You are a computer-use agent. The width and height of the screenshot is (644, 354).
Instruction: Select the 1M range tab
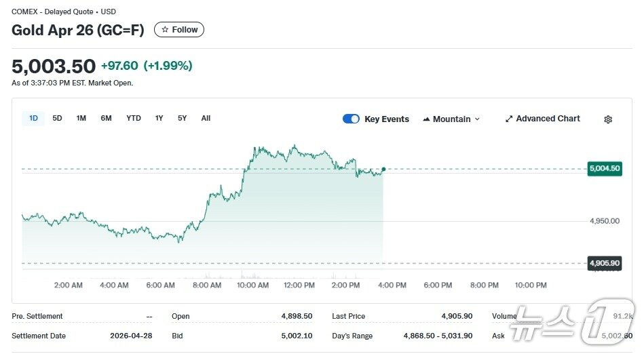coord(81,118)
